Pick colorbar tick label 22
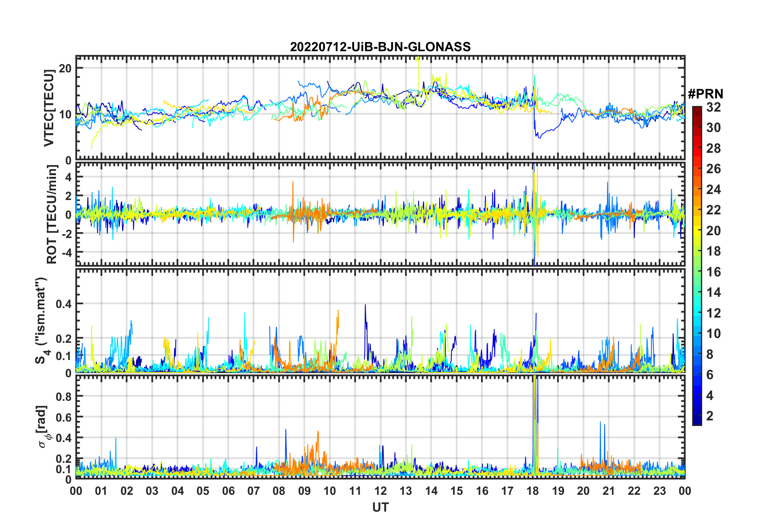 pyautogui.click(x=713, y=210)
